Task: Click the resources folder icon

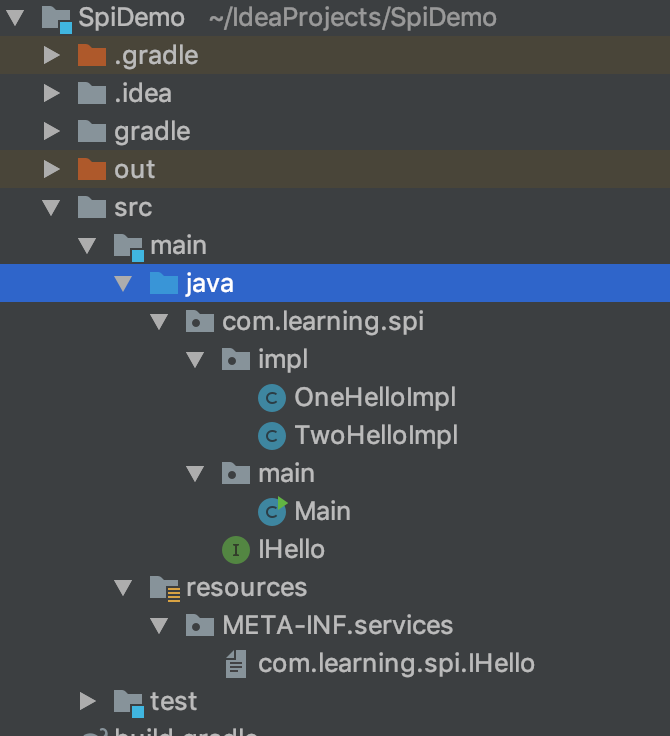Action: click(x=165, y=589)
